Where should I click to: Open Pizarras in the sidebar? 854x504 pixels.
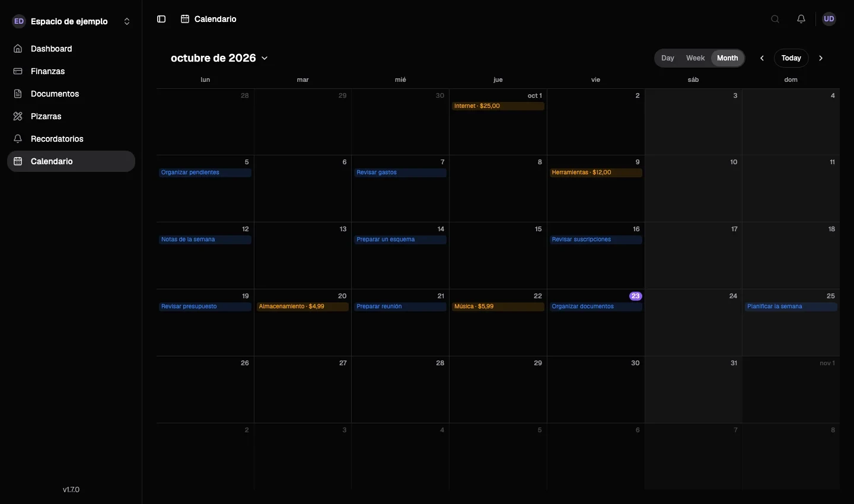[x=71, y=116]
